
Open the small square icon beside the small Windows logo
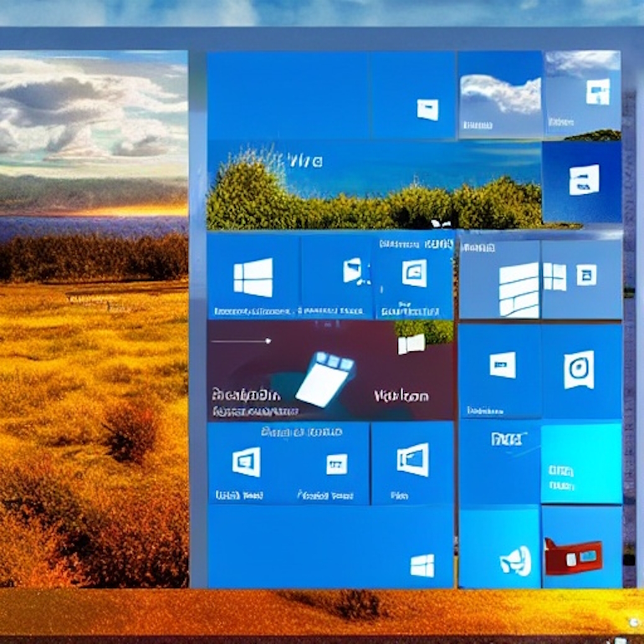(586, 275)
